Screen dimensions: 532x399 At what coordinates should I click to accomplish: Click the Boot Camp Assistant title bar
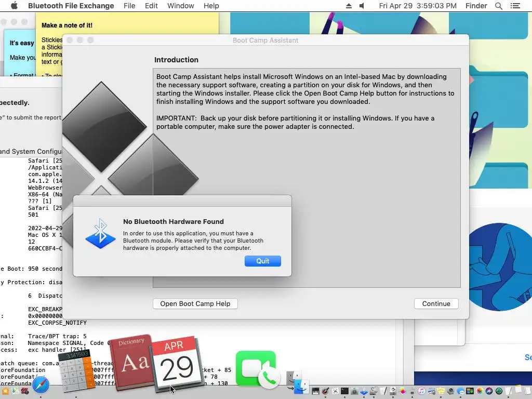click(265, 40)
